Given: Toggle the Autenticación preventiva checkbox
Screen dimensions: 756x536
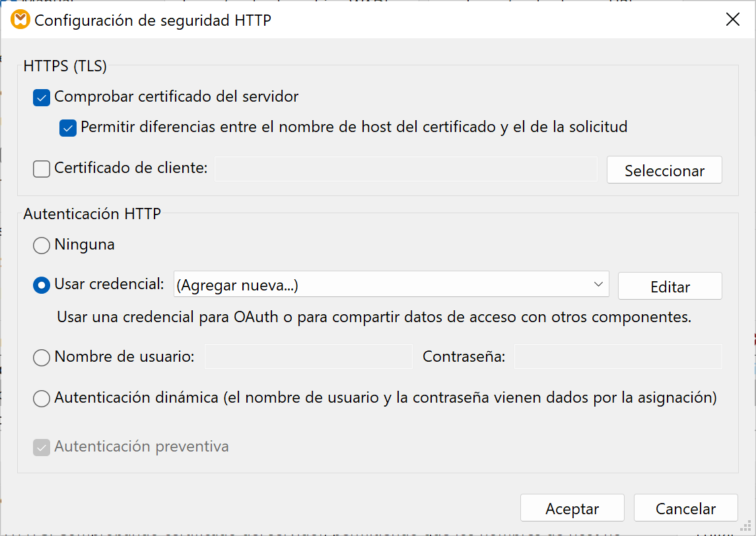Looking at the screenshot, I should (42, 448).
